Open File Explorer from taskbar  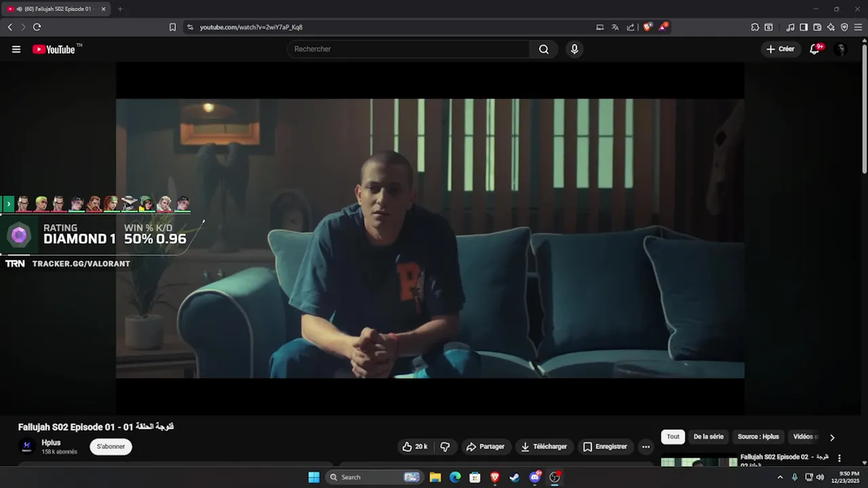coord(435,477)
